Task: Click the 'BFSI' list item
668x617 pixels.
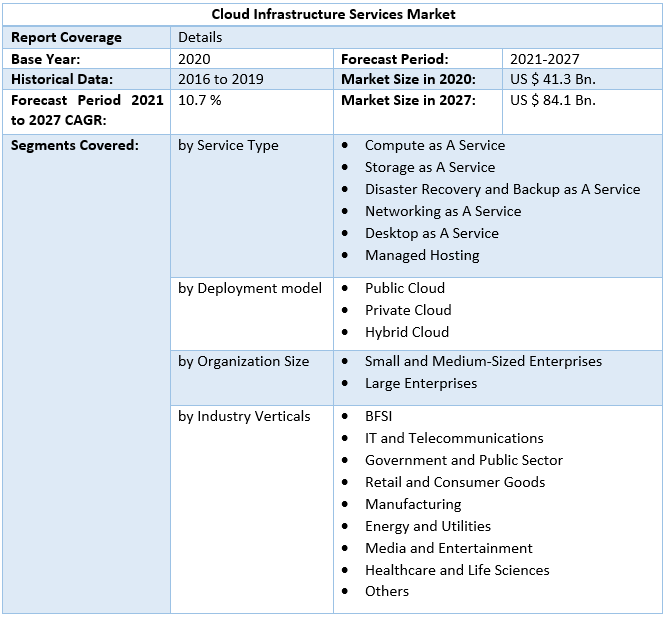Action: (380, 416)
